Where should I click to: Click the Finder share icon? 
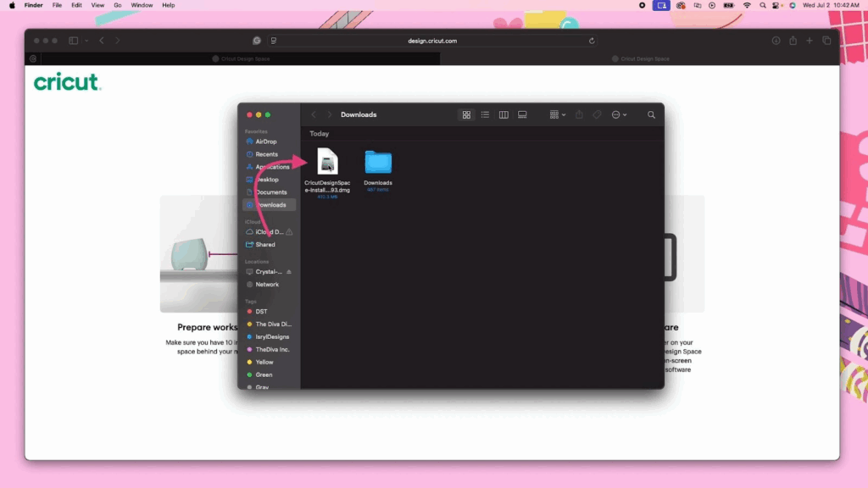[x=579, y=114]
